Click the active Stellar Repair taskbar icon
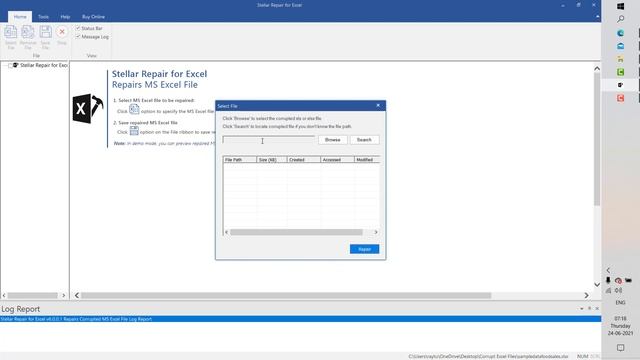This screenshot has width=640, height=360. coord(620,85)
